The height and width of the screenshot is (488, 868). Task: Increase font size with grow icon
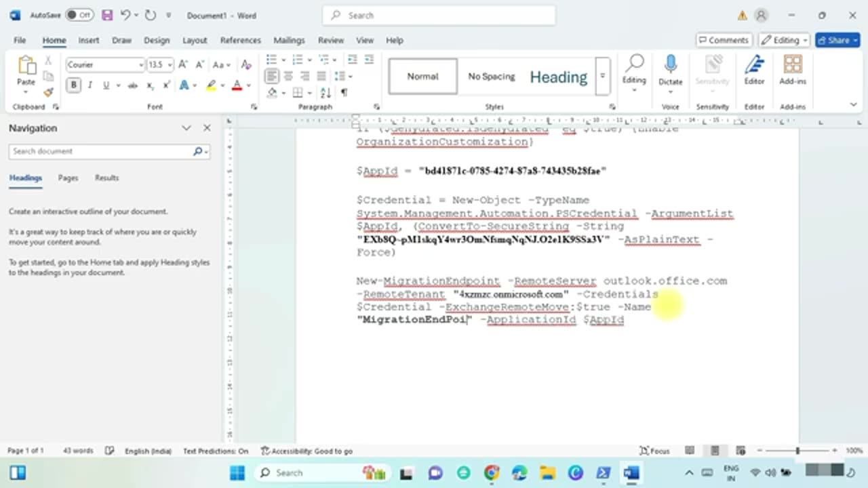[183, 64]
